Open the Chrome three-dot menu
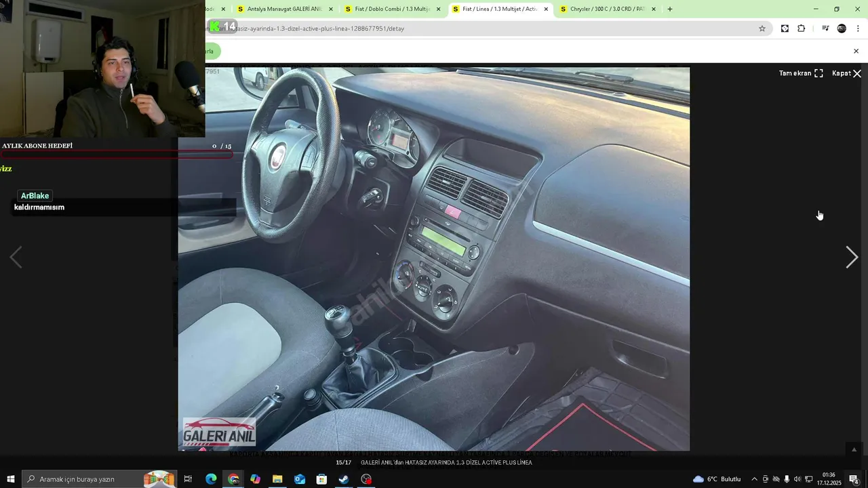 (x=858, y=28)
